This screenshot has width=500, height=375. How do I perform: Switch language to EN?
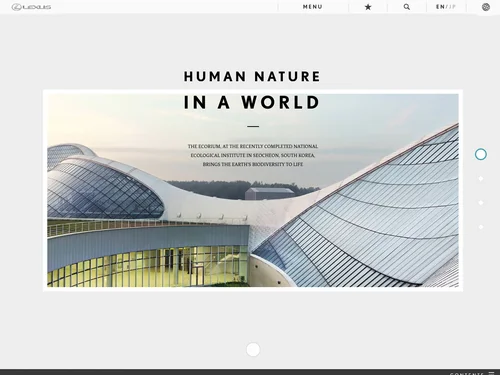click(440, 7)
